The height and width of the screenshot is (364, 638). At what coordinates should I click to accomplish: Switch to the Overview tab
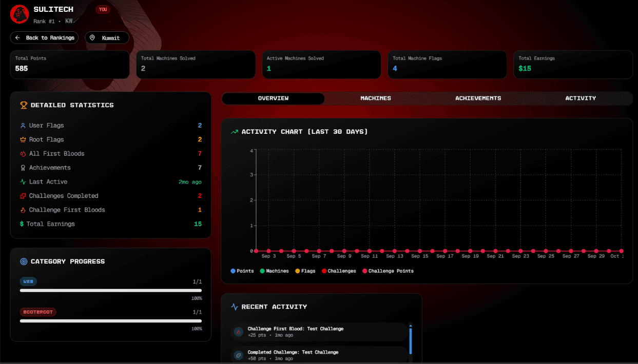[x=273, y=98]
